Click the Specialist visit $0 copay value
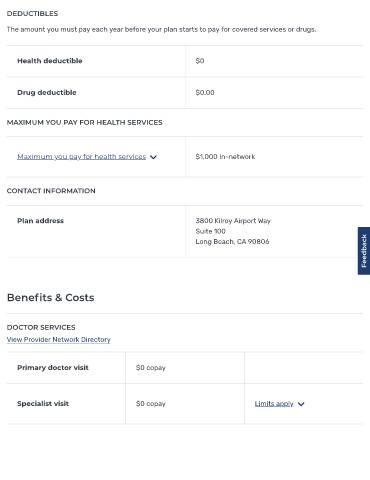This screenshot has width=370, height=480. 151,404
